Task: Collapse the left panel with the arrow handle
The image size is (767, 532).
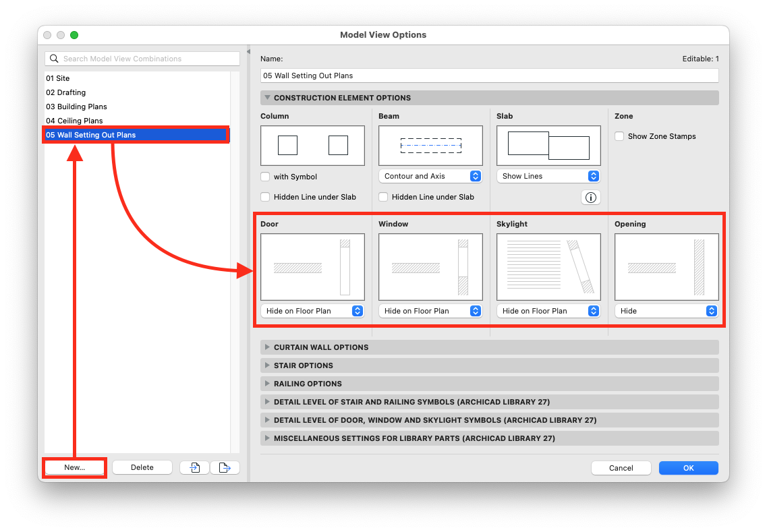Action: (248, 51)
